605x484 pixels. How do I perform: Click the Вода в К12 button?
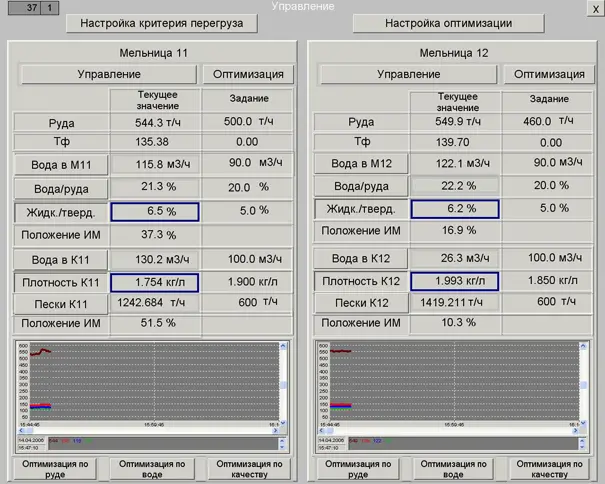360,258
